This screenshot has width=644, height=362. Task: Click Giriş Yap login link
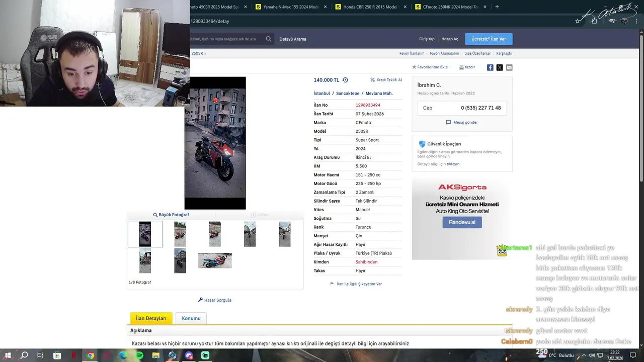(427, 39)
